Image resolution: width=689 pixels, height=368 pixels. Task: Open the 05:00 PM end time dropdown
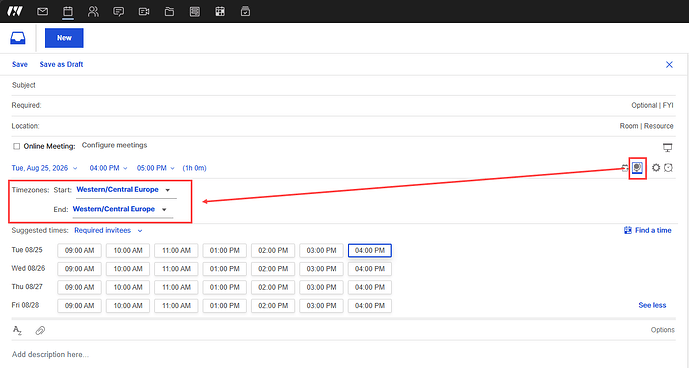[156, 168]
